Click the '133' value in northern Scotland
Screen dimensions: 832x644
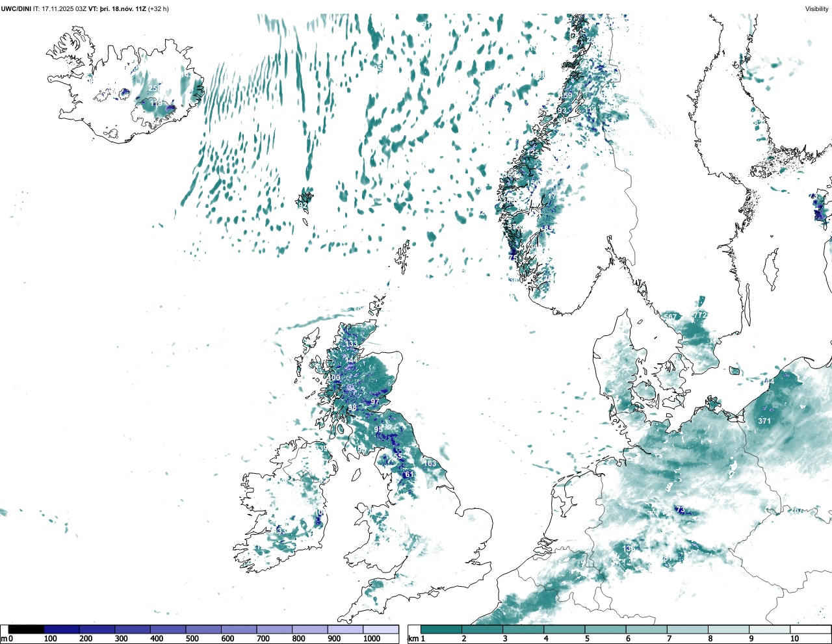351,344
